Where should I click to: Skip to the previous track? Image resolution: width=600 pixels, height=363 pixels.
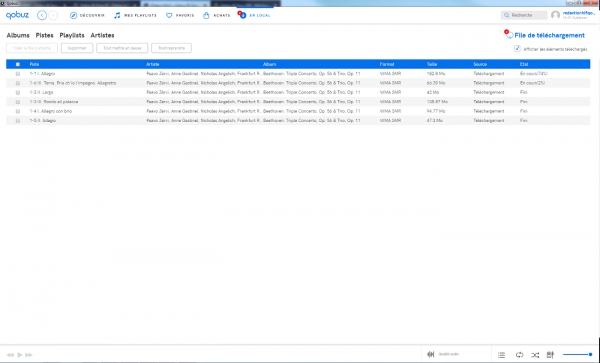coord(10,355)
